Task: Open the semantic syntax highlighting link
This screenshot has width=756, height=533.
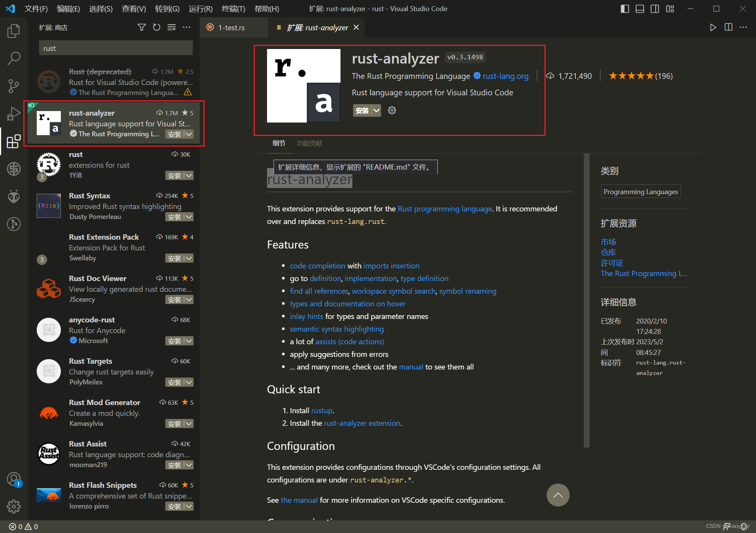Action: (337, 329)
